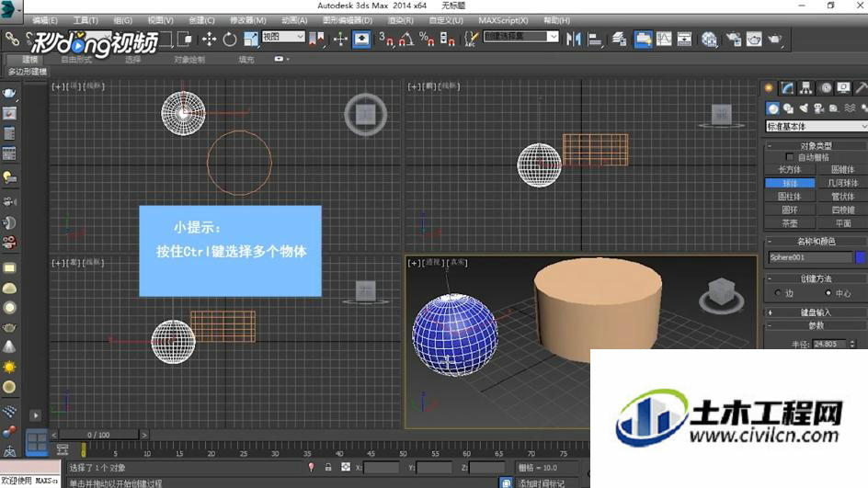Click radius 半径 spinner arrows

(852, 344)
